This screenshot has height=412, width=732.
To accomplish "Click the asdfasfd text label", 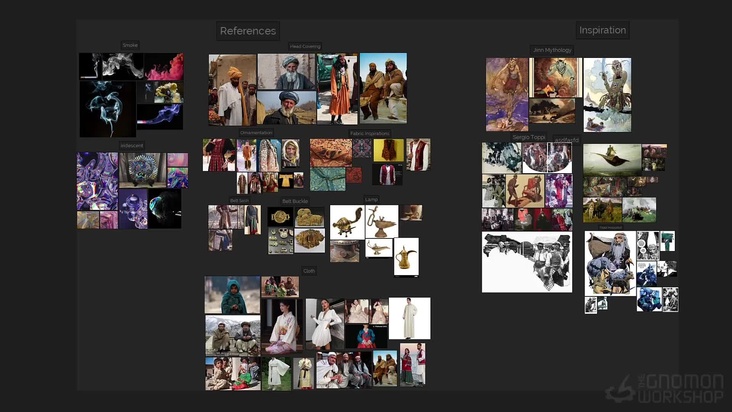I will pyautogui.click(x=566, y=140).
